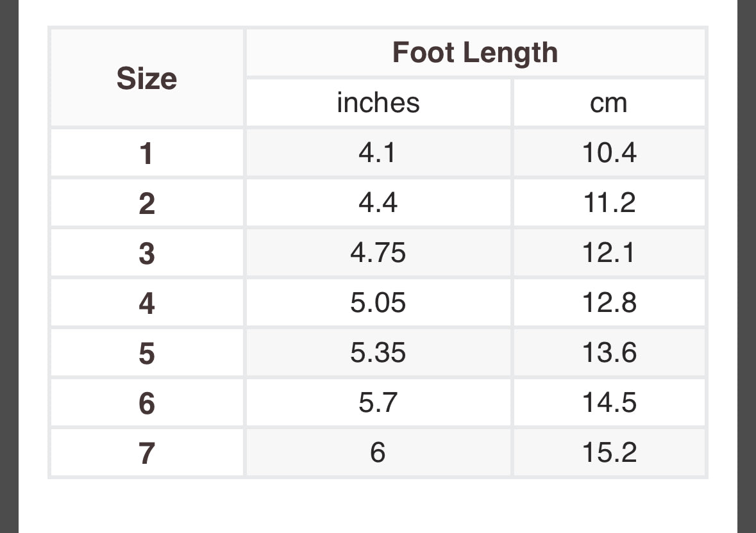The width and height of the screenshot is (756, 533).
Task: Select size 6 row label
Action: [x=147, y=402]
